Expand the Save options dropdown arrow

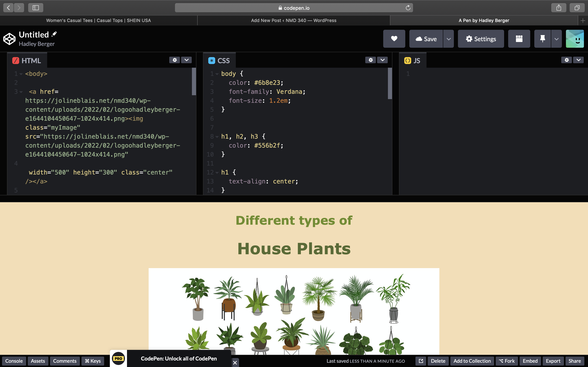coord(449,39)
